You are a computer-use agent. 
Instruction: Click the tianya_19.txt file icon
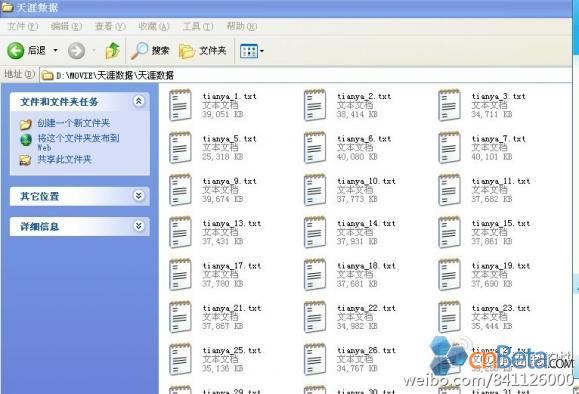[x=449, y=275]
